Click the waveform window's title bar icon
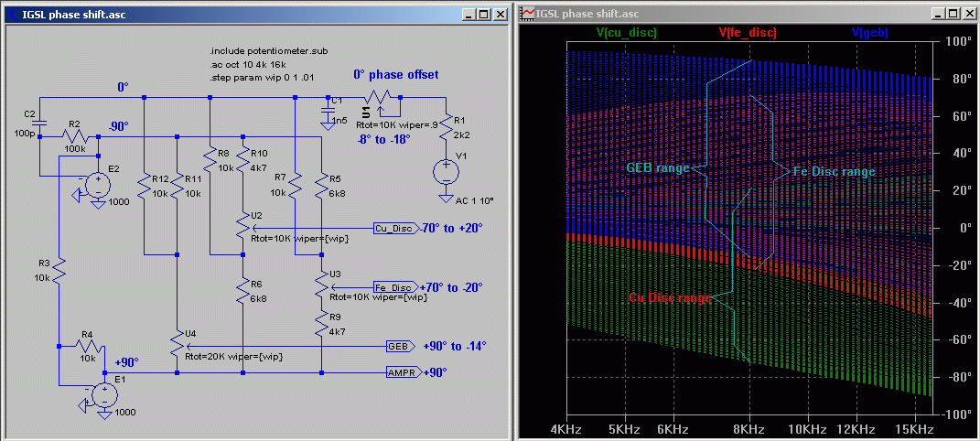This screenshot has width=980, height=441. (x=527, y=14)
